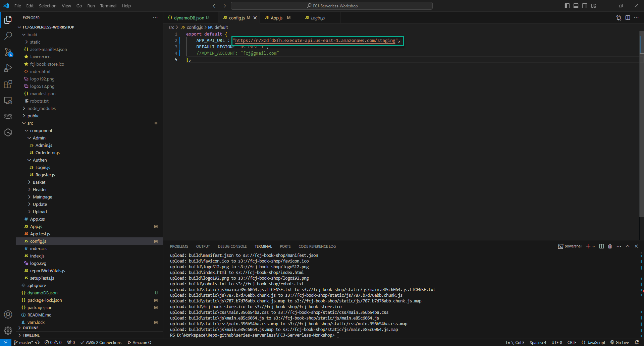Open terminal panel more actions ellipsis
Image resolution: width=644 pixels, height=346 pixels.
tap(619, 246)
